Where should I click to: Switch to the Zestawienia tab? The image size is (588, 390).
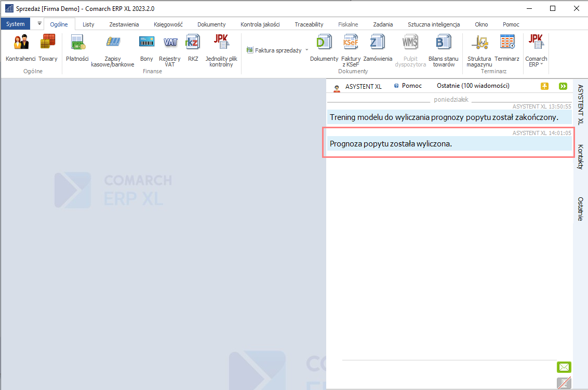pyautogui.click(x=124, y=24)
